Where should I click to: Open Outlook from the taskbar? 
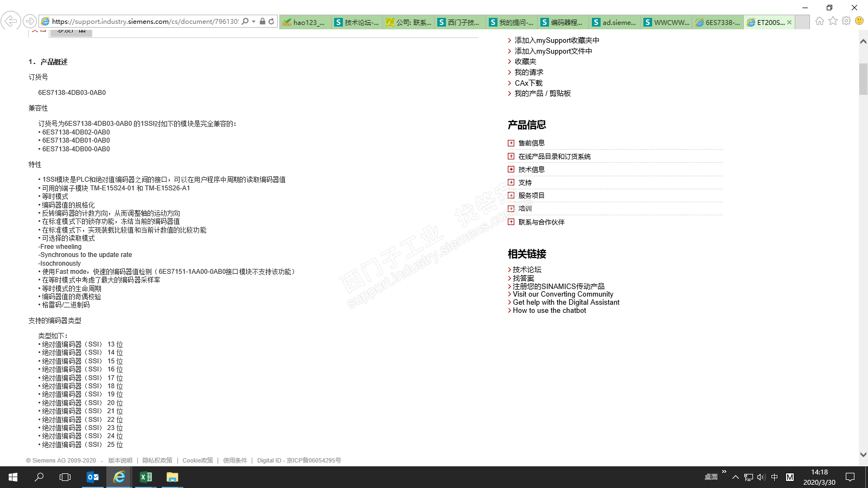(x=93, y=477)
